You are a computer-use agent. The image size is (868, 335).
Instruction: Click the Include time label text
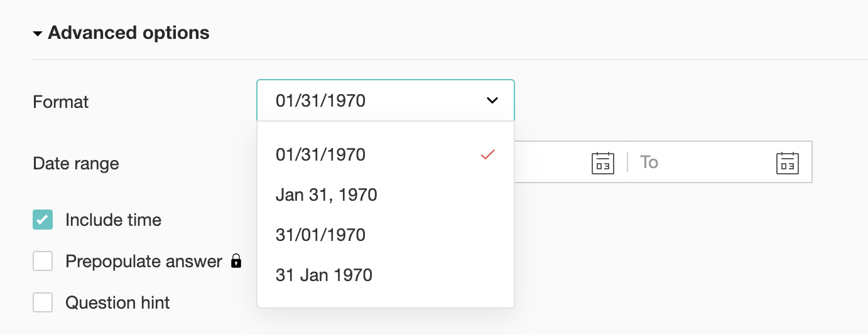(113, 220)
